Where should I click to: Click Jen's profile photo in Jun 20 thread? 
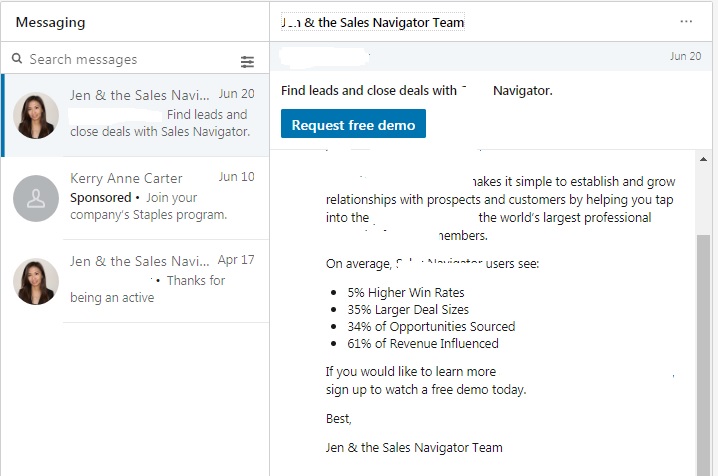point(36,115)
